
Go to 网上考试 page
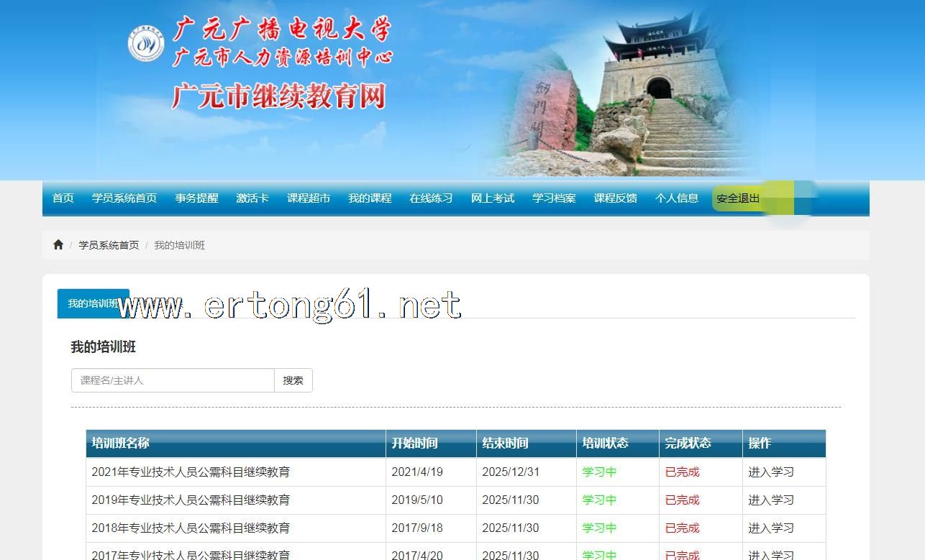[x=493, y=198]
